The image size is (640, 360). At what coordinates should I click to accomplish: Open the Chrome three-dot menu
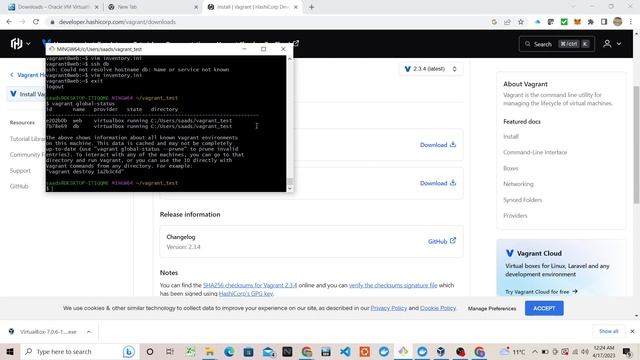click(631, 22)
